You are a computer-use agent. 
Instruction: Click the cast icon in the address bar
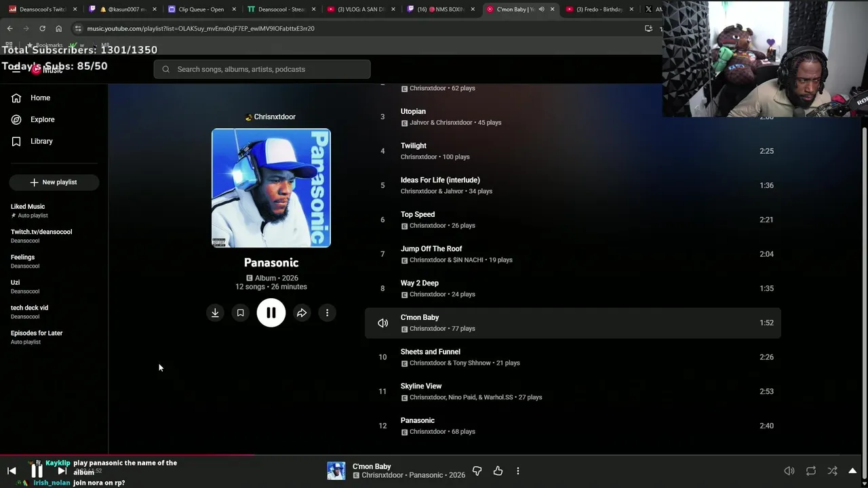pyautogui.click(x=648, y=28)
